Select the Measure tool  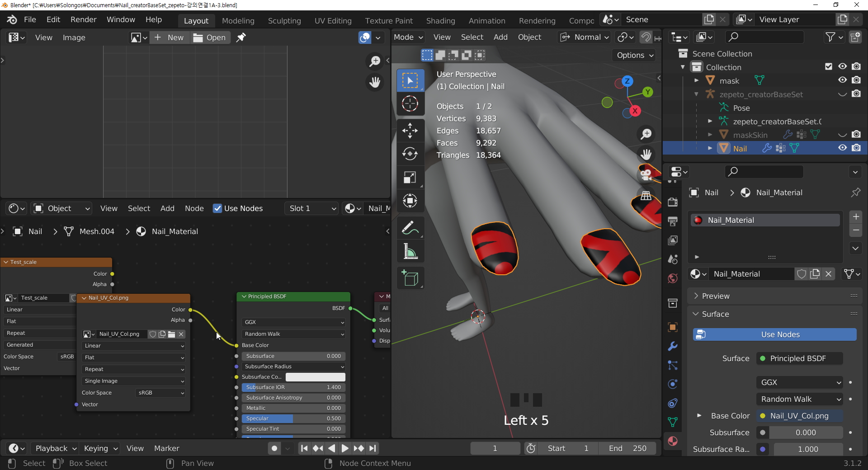[x=410, y=251]
